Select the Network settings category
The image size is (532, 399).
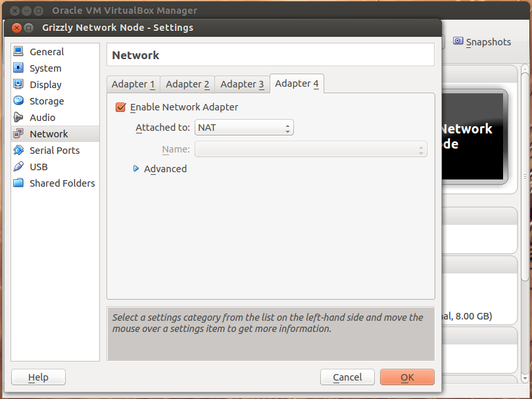(55, 134)
